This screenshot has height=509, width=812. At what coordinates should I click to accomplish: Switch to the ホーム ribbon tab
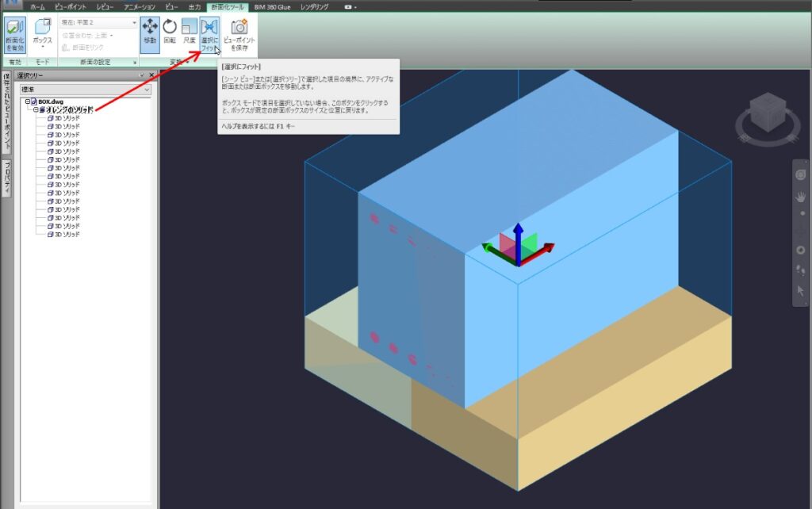37,6
